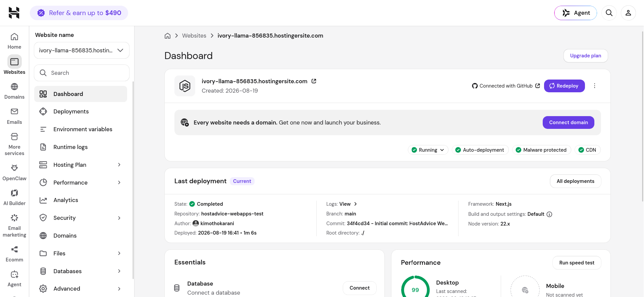Open the Agent button in top bar
This screenshot has width=644, height=297.
point(576,13)
